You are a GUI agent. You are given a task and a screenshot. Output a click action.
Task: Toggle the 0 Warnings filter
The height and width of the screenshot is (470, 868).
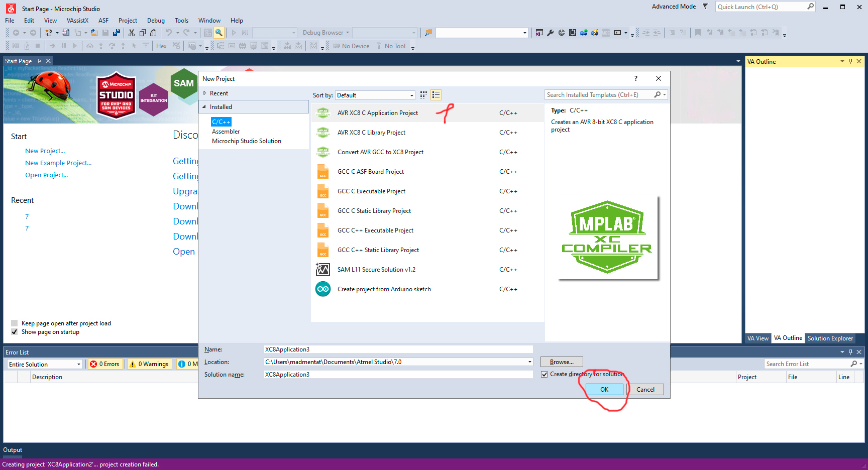(149, 364)
